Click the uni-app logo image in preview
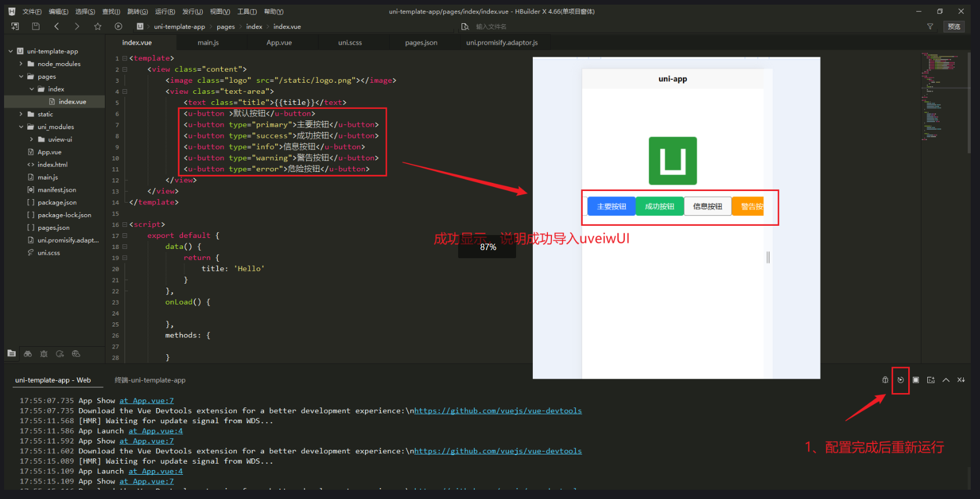This screenshot has height=499, width=980. [673, 161]
